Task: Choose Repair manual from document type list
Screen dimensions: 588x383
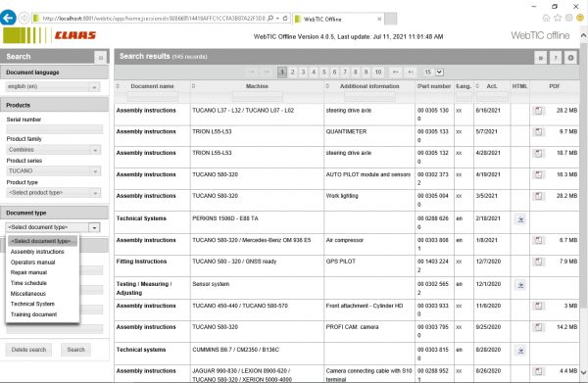Action: 28,272
